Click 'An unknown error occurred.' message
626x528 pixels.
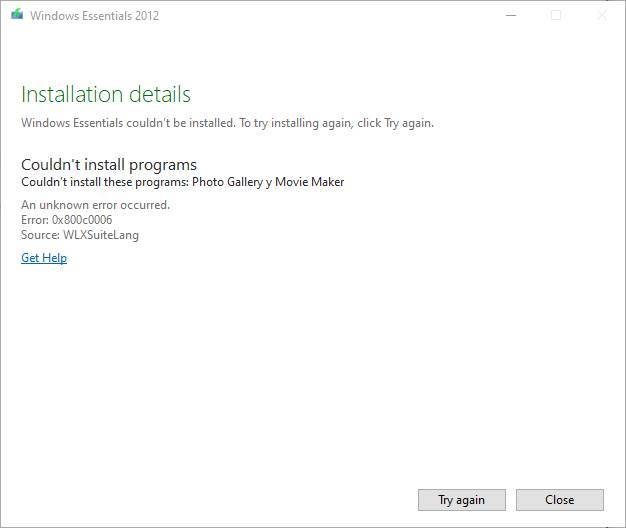[95, 205]
